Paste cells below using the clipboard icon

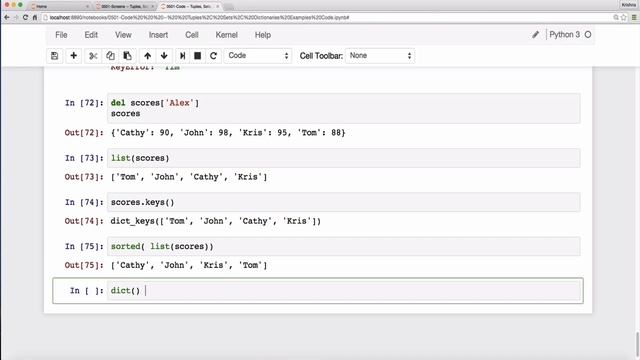[x=127, y=56]
